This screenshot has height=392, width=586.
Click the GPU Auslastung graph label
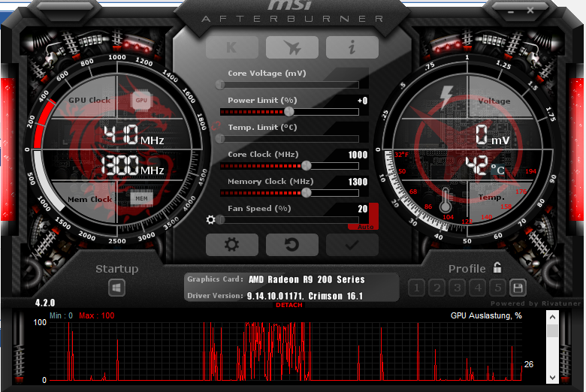tap(486, 315)
